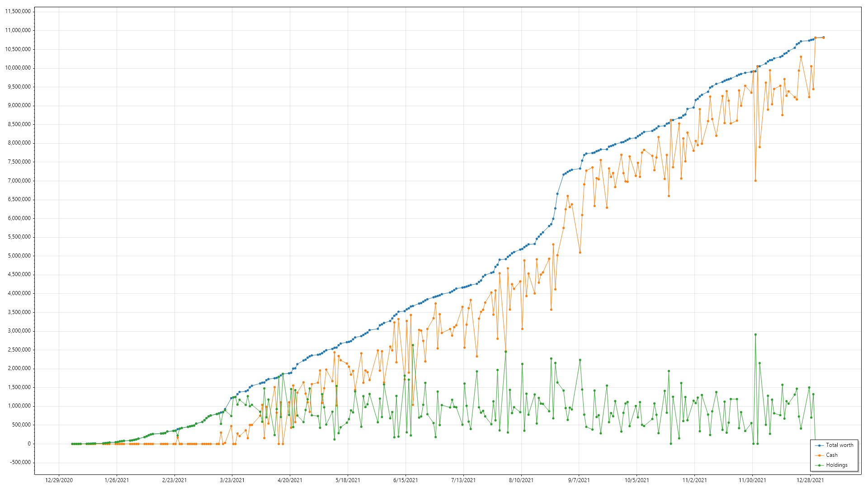The image size is (868, 488).
Task: Click the 2/23/2021 x-axis date label
Action: coord(175,480)
